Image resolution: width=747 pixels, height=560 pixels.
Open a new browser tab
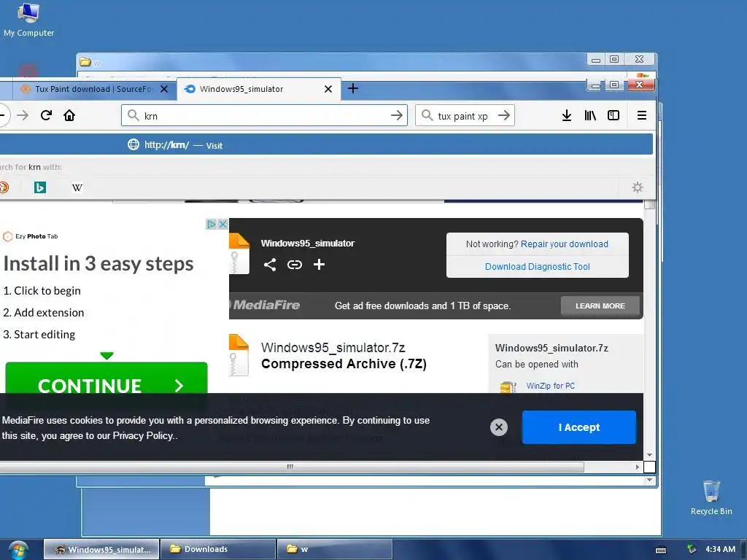(353, 88)
